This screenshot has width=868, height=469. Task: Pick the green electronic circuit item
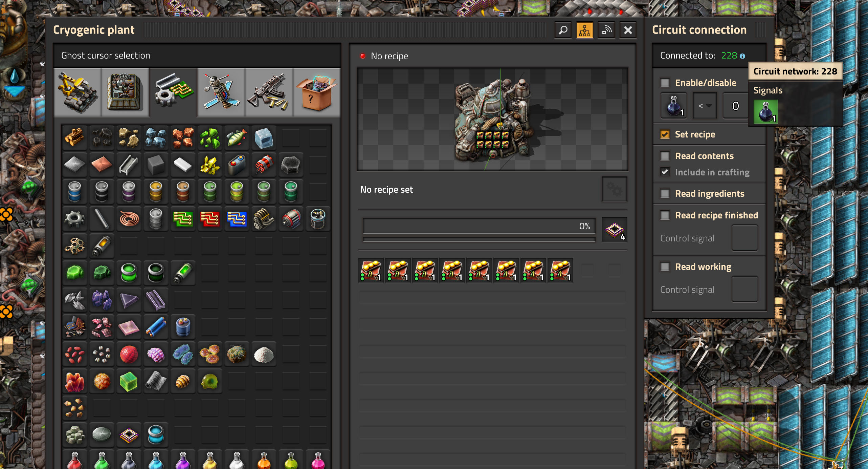[x=183, y=219]
